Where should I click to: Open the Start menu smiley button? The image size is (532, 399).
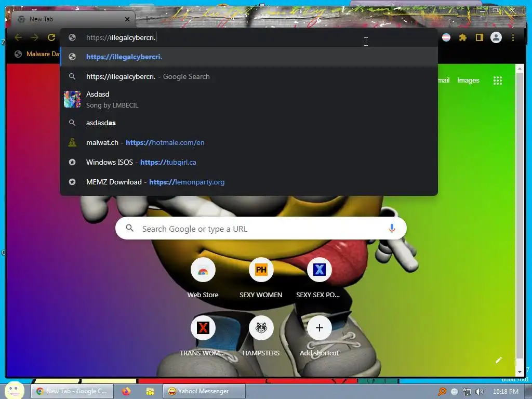[14, 391]
